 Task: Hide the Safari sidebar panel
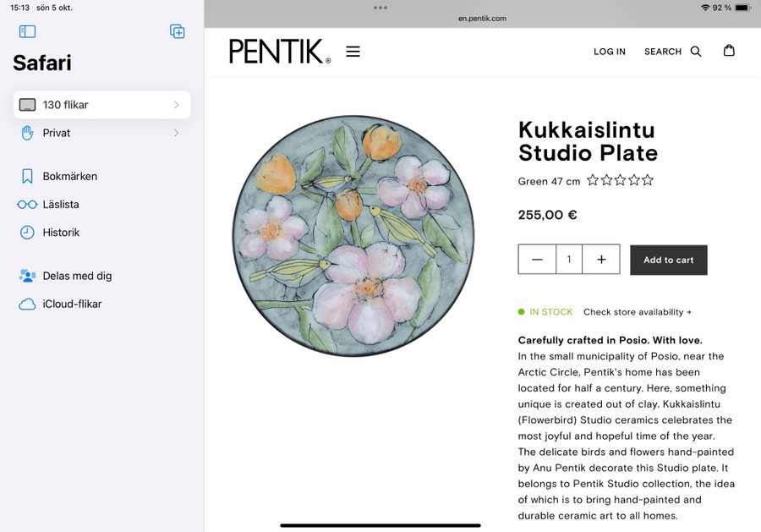(27, 31)
